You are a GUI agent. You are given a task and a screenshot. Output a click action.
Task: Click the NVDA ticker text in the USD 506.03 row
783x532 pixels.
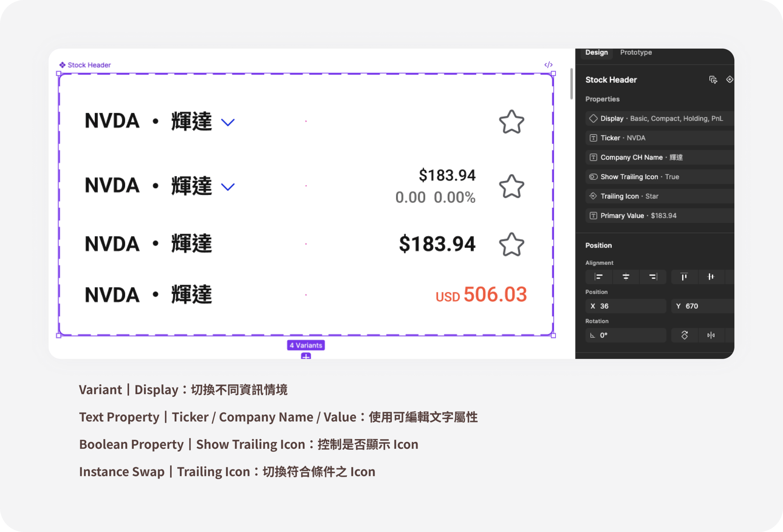pyautogui.click(x=112, y=295)
